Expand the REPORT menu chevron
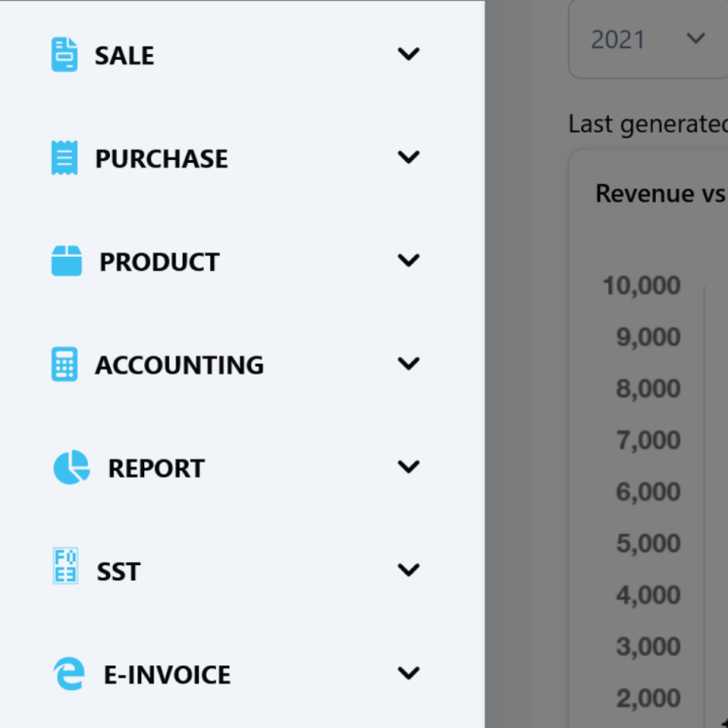This screenshot has height=728, width=728. [x=409, y=466]
